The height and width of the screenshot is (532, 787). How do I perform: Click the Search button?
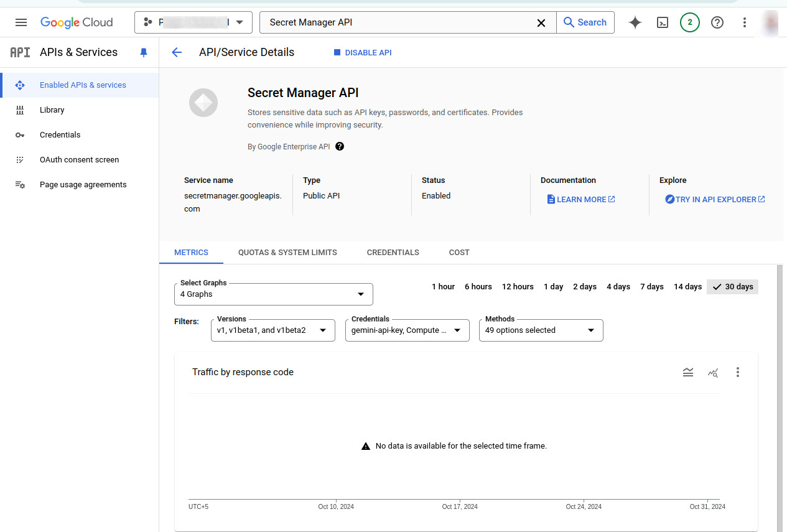[585, 22]
